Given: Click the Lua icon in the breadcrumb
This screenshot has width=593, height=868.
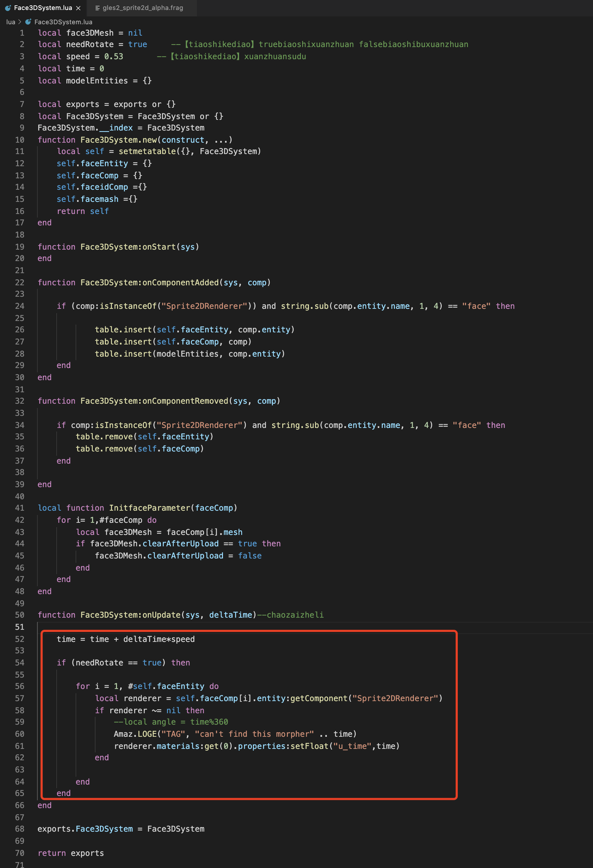Looking at the screenshot, I should pos(28,22).
